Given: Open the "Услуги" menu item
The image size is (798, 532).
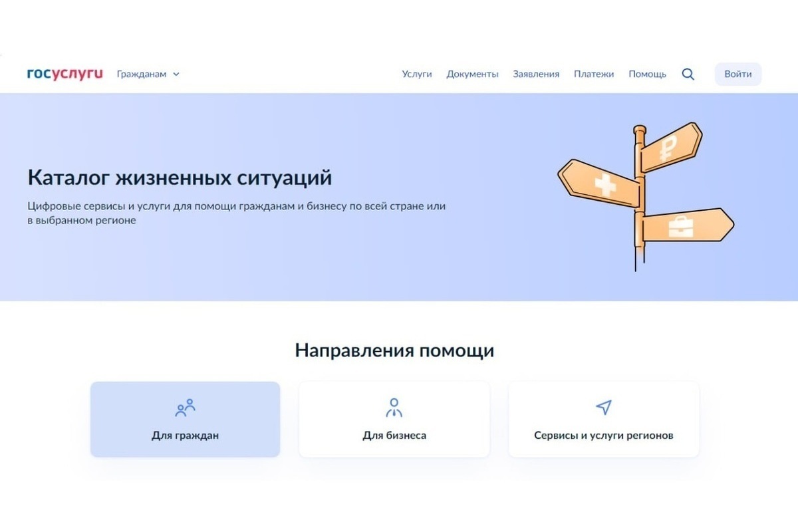Looking at the screenshot, I should [417, 74].
